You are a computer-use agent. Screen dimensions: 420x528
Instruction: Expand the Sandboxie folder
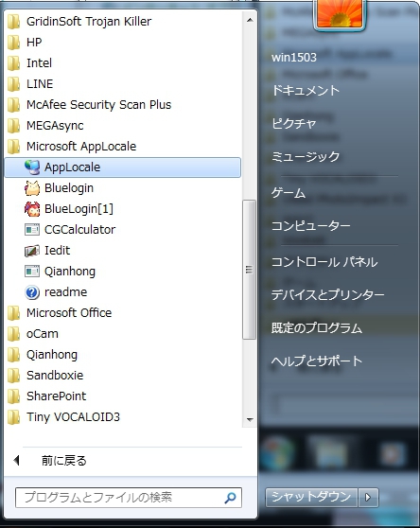click(45, 376)
